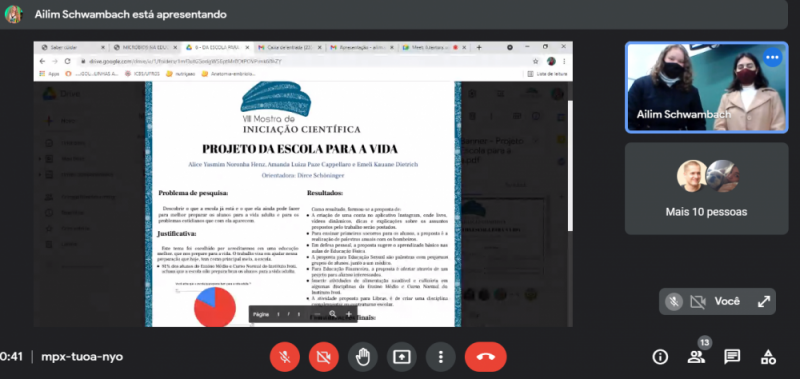Unmute the microphone in the bottom controls

click(285, 357)
